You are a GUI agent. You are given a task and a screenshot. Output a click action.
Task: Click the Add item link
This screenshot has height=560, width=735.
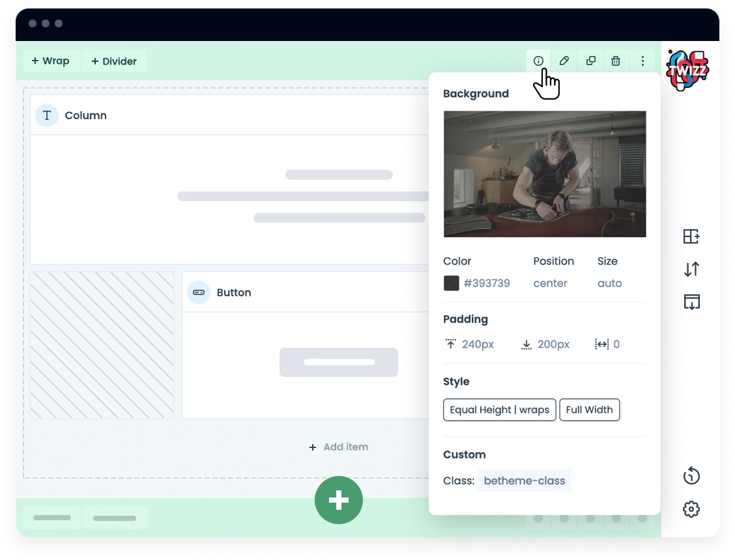(339, 447)
